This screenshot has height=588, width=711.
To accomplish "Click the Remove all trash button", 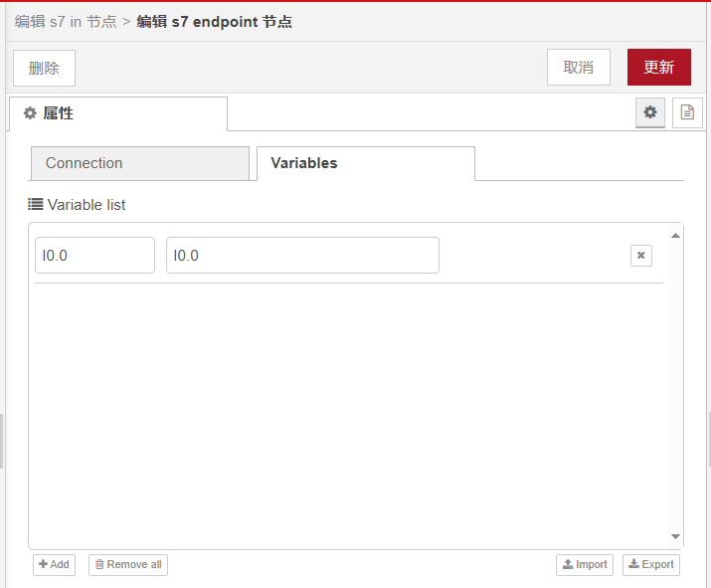I will pos(128,564).
